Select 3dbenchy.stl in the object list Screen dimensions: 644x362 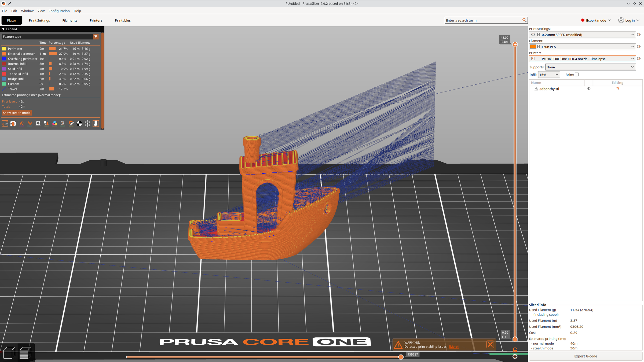pyautogui.click(x=549, y=89)
